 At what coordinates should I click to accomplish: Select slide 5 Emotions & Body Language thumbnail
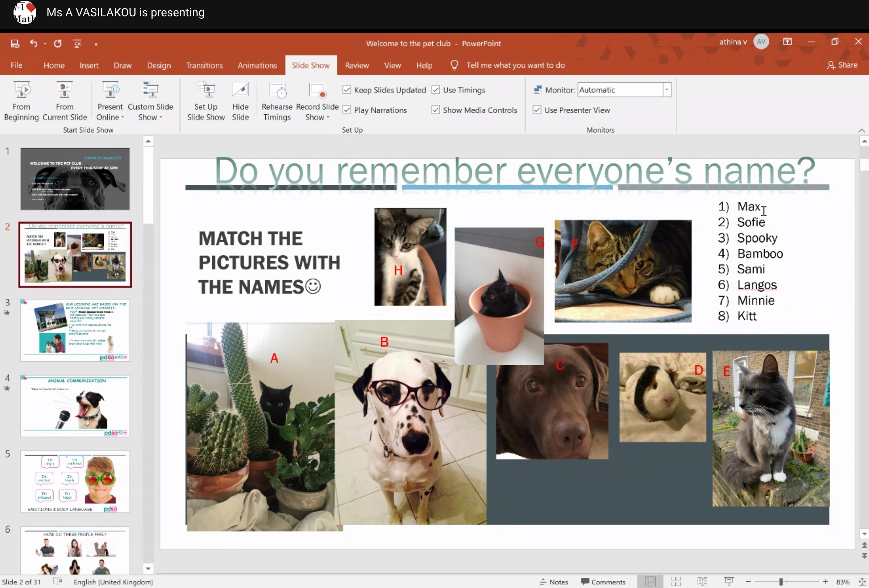pyautogui.click(x=75, y=481)
